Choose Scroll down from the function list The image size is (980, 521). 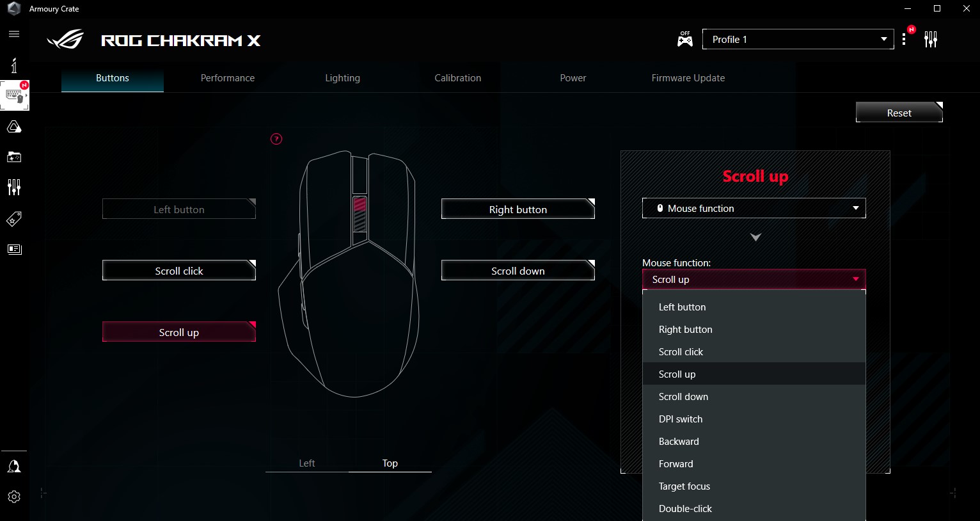coord(754,397)
